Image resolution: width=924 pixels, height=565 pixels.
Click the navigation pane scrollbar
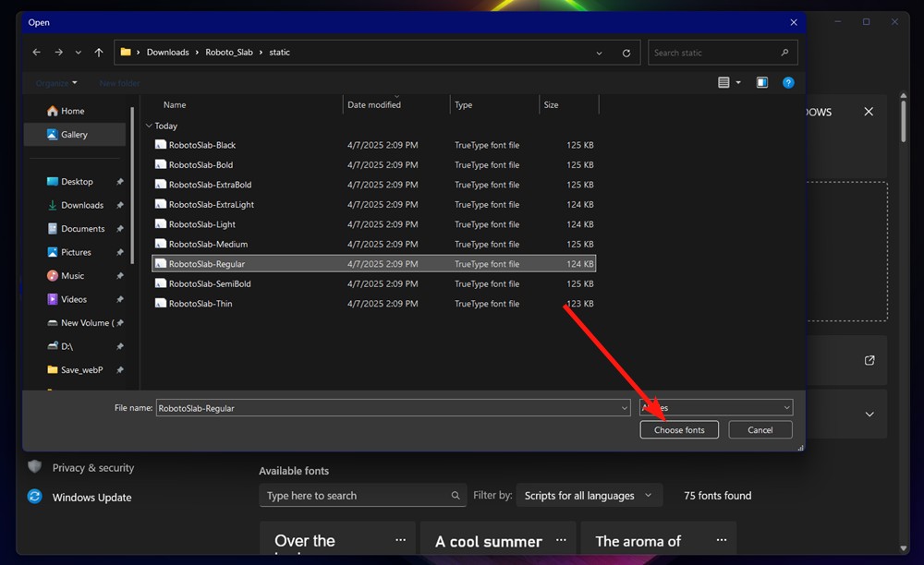[132, 186]
